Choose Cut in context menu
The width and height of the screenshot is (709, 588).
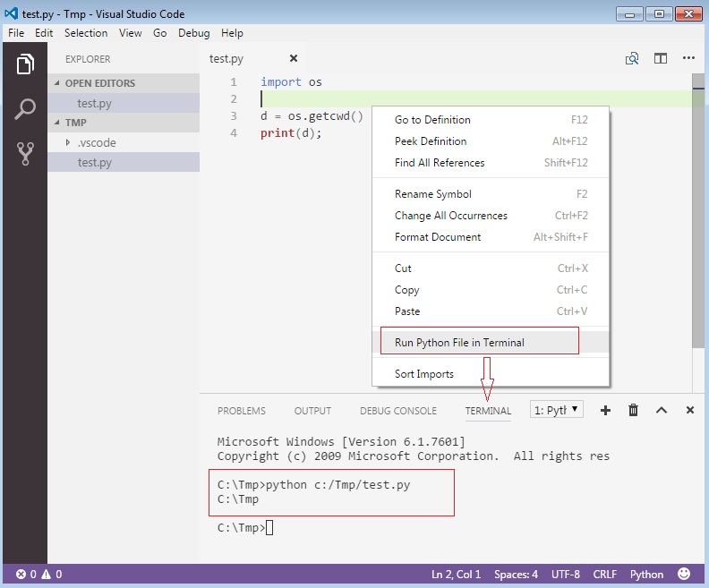[x=491, y=268]
